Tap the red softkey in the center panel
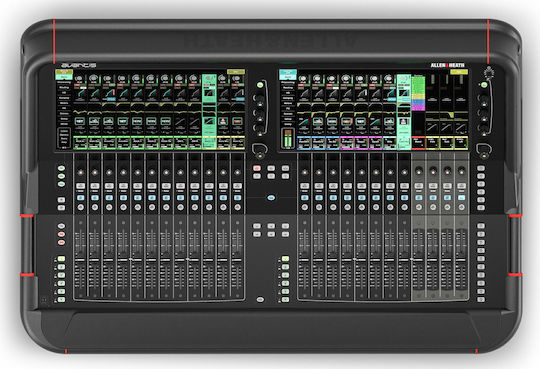This screenshot has height=369, width=540. (257, 168)
